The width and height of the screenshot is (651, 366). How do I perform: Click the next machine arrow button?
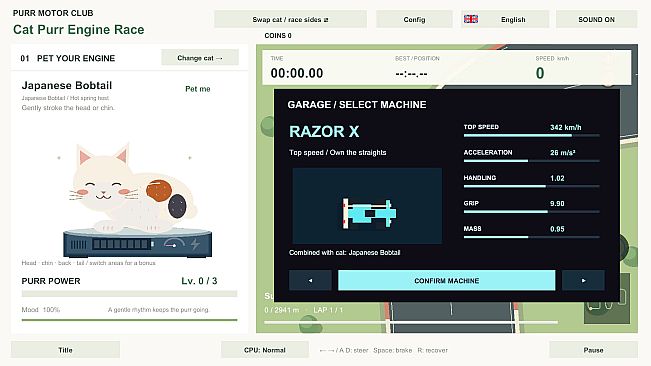pos(583,281)
